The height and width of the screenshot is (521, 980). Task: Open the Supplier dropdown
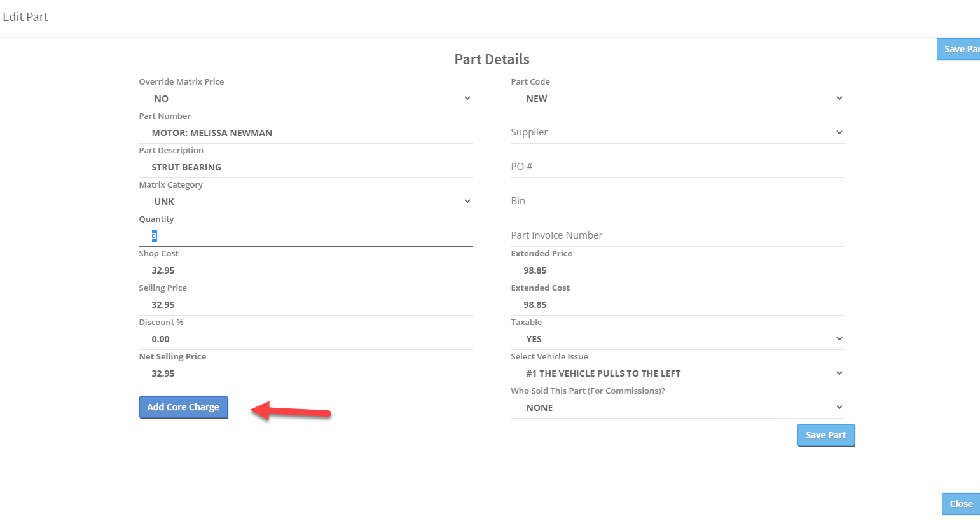[x=677, y=132]
